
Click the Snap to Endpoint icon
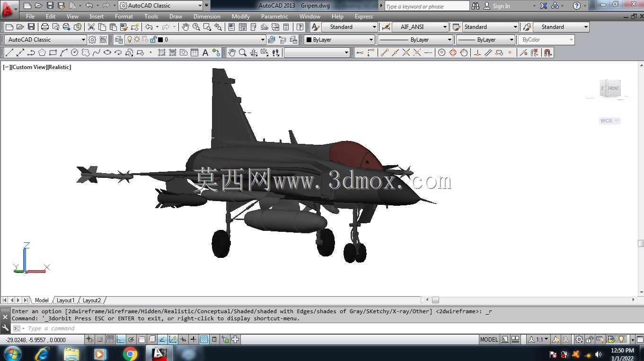[384, 53]
